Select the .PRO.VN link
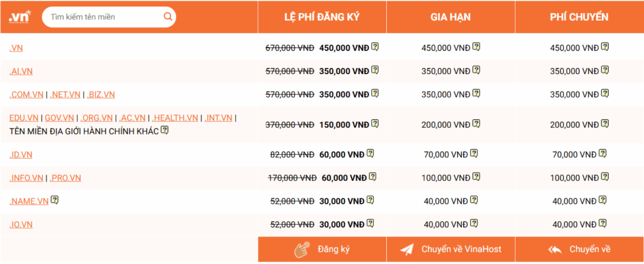The width and height of the screenshot is (644, 264). coord(65,178)
